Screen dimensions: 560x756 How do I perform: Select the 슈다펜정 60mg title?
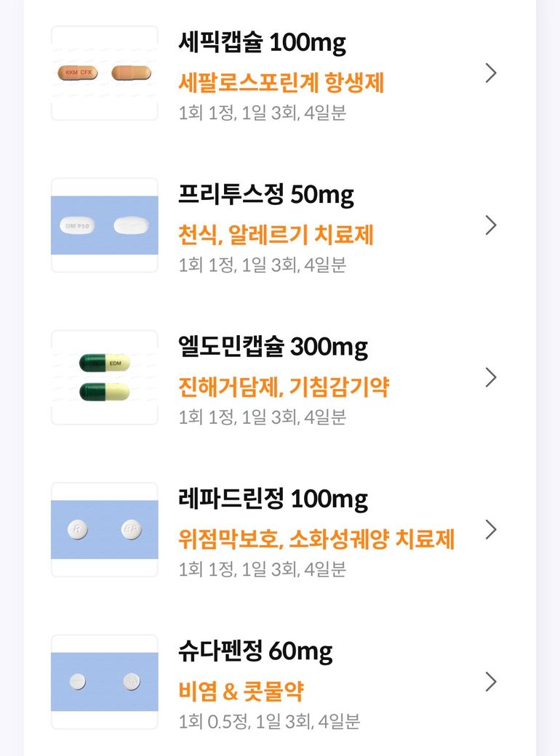[x=255, y=651]
